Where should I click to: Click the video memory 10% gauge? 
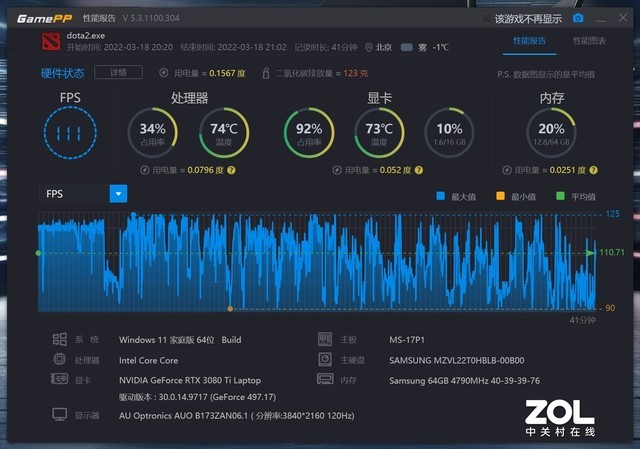pos(449,133)
